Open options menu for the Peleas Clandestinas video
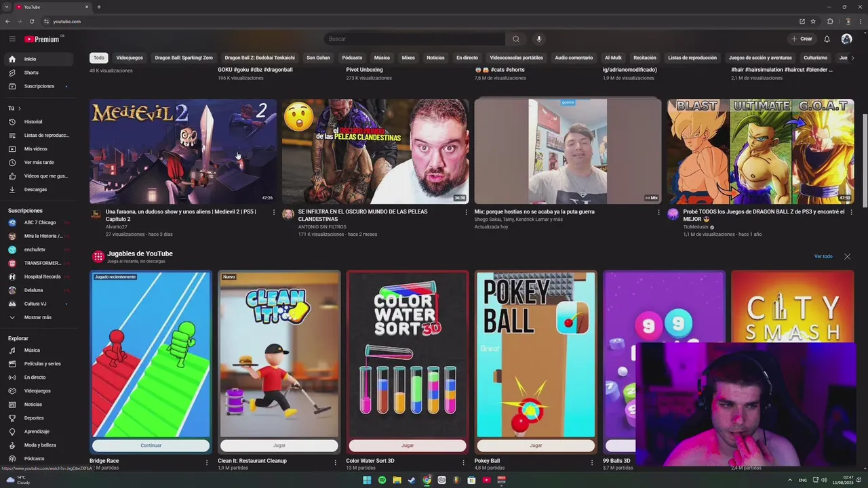This screenshot has height=488, width=868. 466,212
